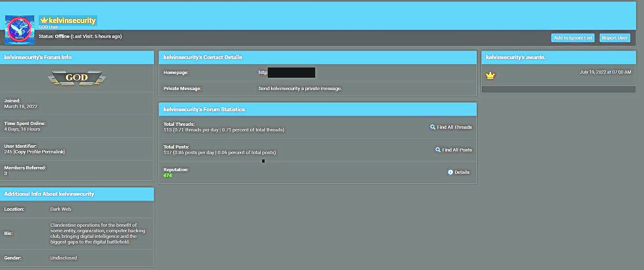Click the gold crown award icon
The width and height of the screenshot is (644, 270).
point(490,76)
